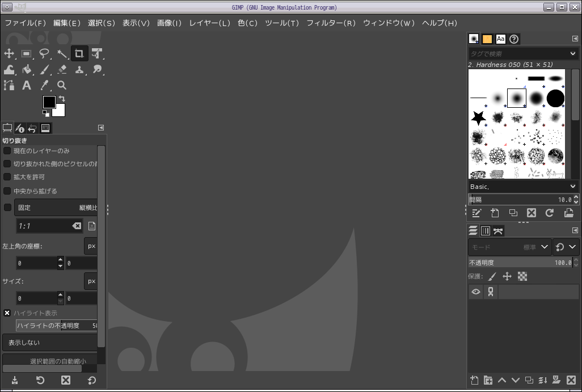Viewport: 582px width, 392px height.
Task: Click the new layer icon in Layers panel
Action: point(474,380)
